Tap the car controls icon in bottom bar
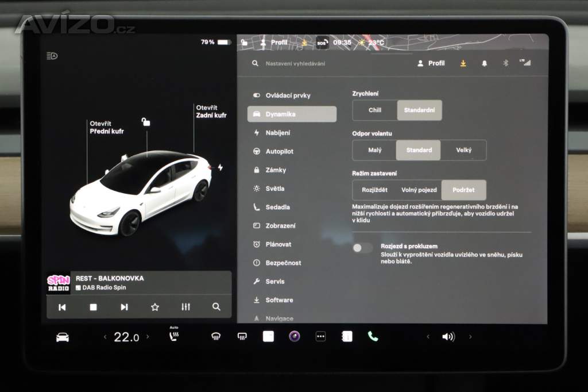The height and width of the screenshot is (392, 588). pyautogui.click(x=63, y=337)
